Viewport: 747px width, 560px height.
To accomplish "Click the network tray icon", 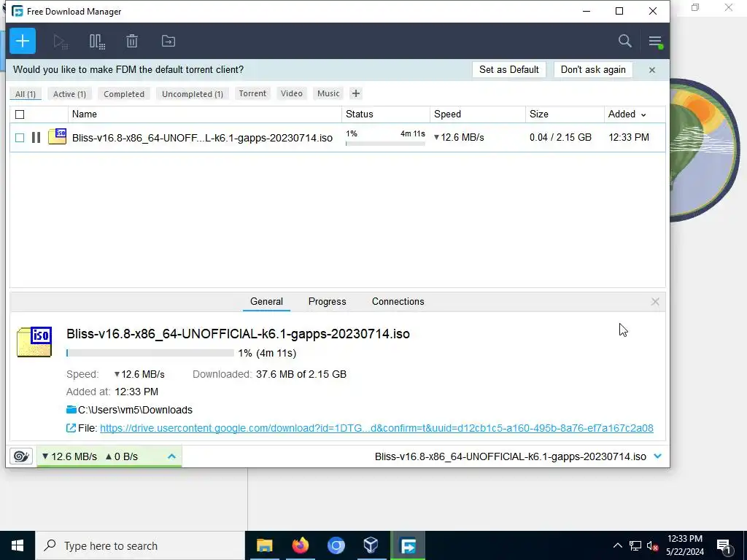I will [x=635, y=545].
